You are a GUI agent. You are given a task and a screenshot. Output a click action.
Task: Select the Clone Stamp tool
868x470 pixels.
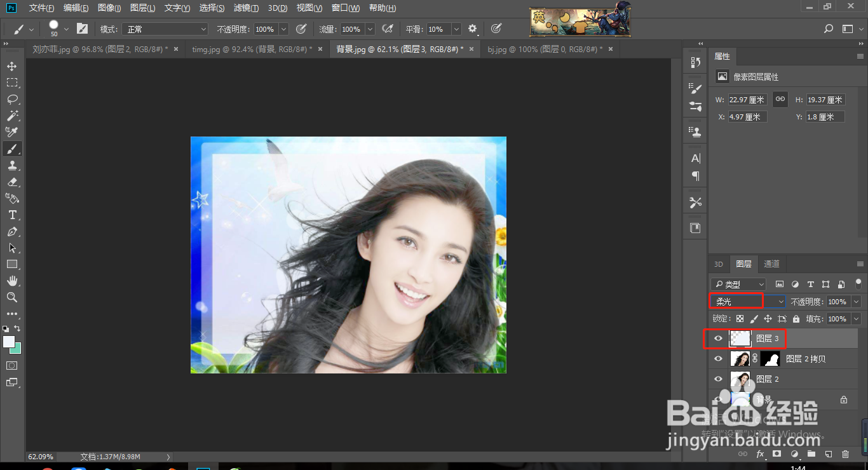point(12,165)
